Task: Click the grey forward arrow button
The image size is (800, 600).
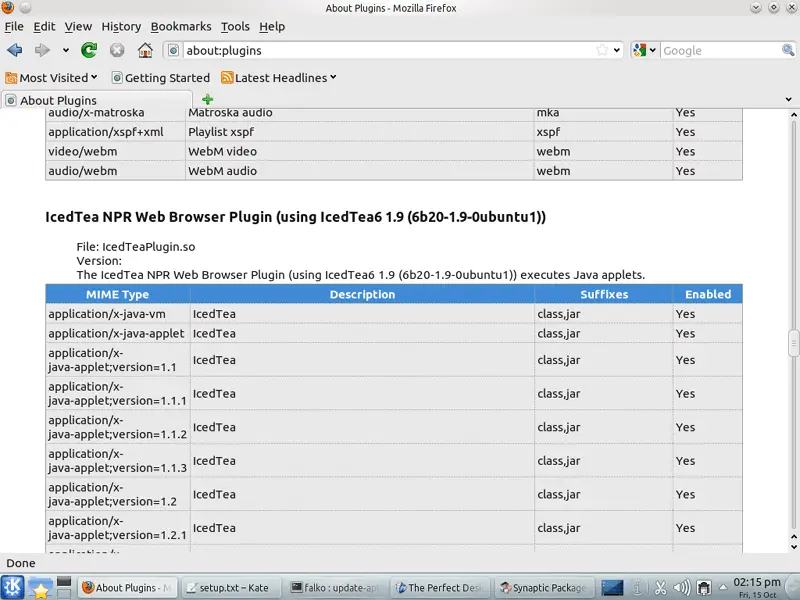Action: click(42, 50)
